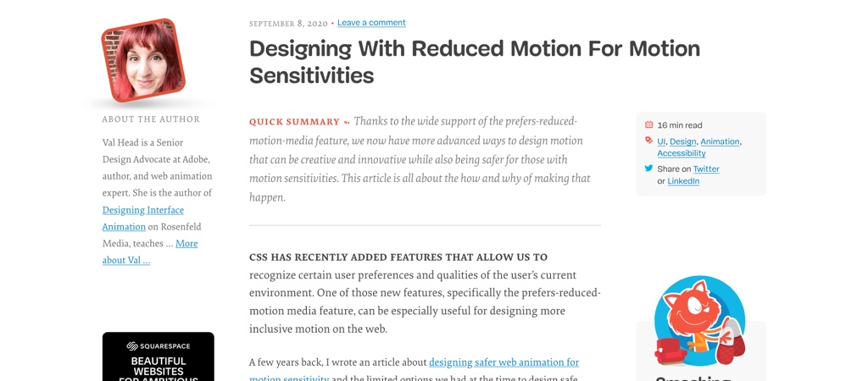Click the calendar icon beside reading time

point(648,125)
